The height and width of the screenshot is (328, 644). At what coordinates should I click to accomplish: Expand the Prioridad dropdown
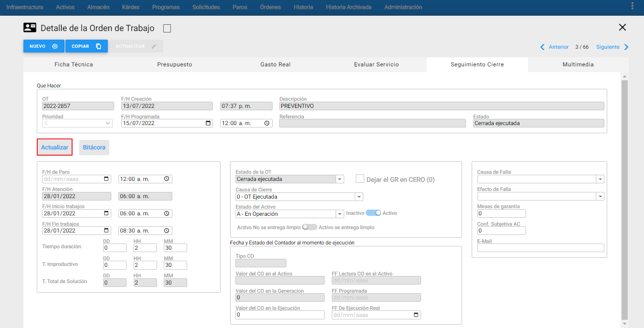click(77, 123)
